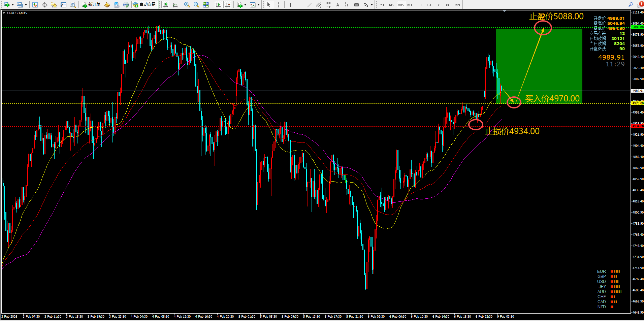
Task: Open the Market Watch panel icon
Action: [x=35, y=5]
